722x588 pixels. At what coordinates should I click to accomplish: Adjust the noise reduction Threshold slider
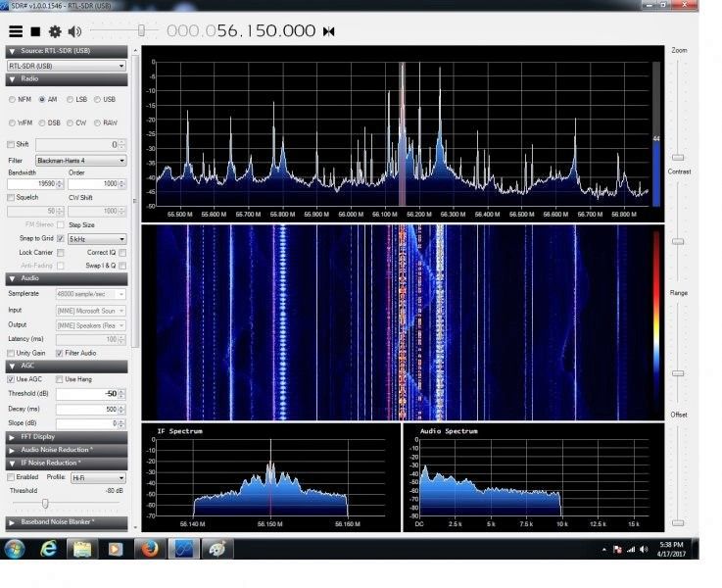click(45, 504)
